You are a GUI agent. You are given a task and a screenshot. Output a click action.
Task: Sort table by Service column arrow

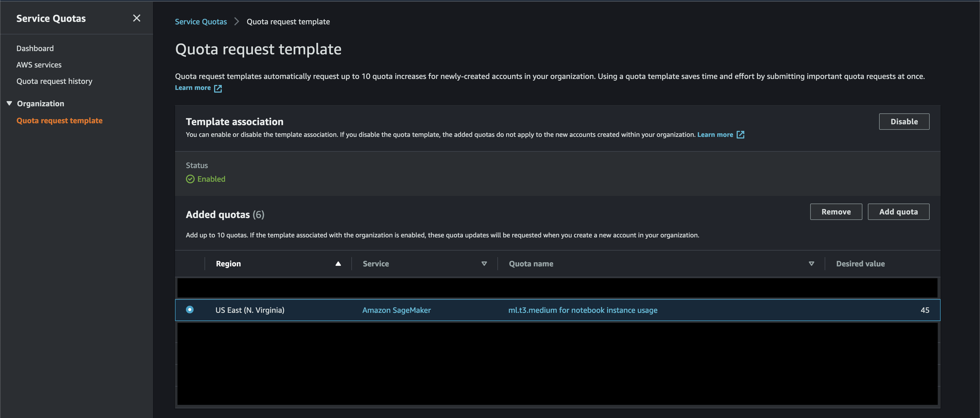point(484,264)
